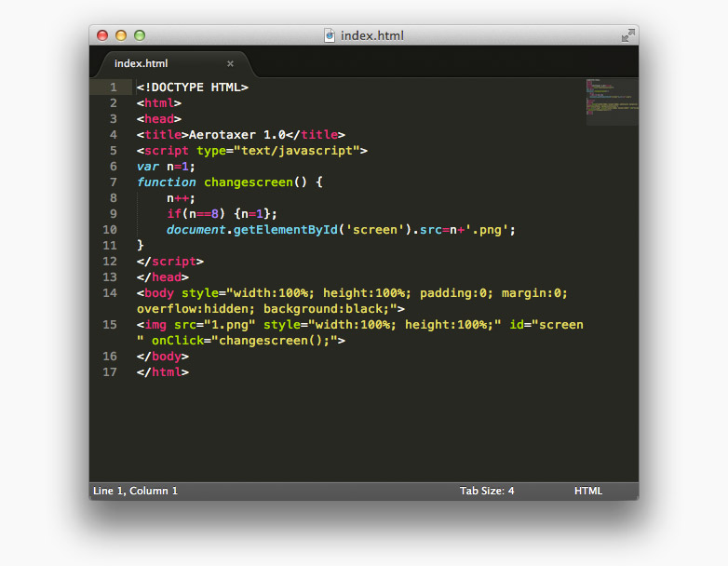Click the "1.png" src value on line 15
The height and width of the screenshot is (566, 728).
[229, 325]
